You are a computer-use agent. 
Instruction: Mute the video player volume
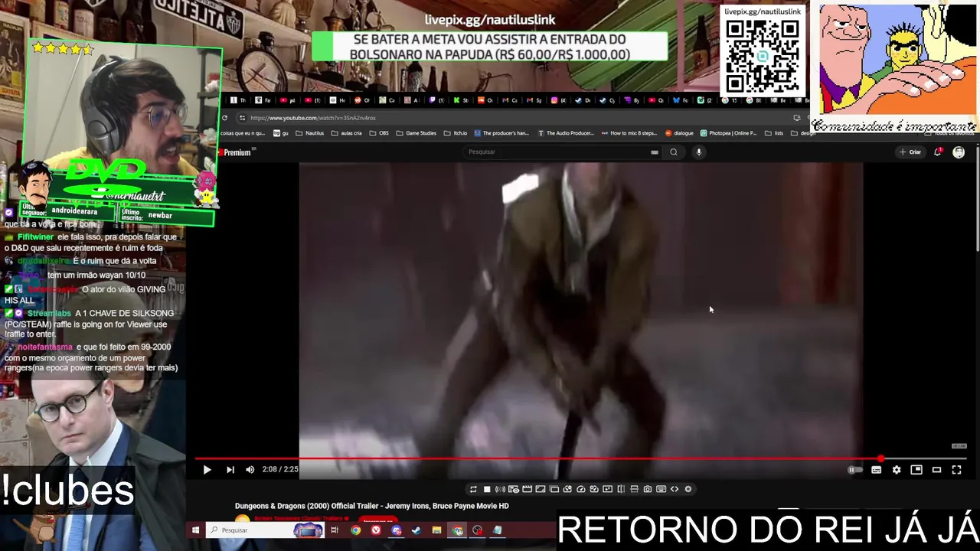pos(250,470)
